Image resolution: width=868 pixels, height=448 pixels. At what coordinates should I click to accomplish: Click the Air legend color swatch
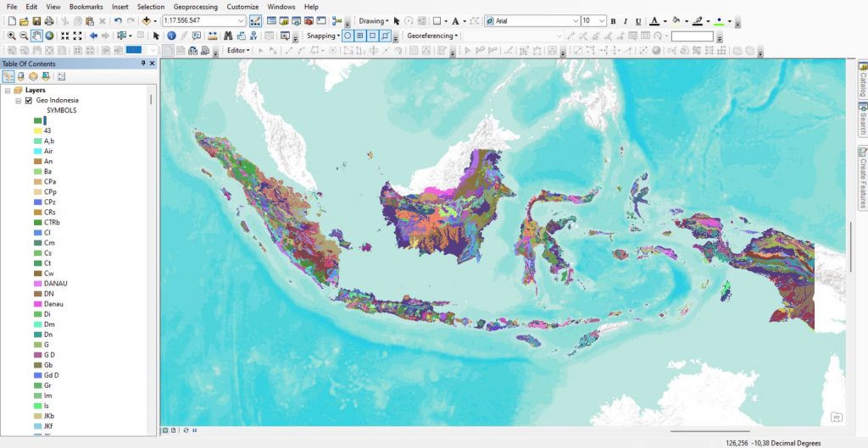[37, 151]
